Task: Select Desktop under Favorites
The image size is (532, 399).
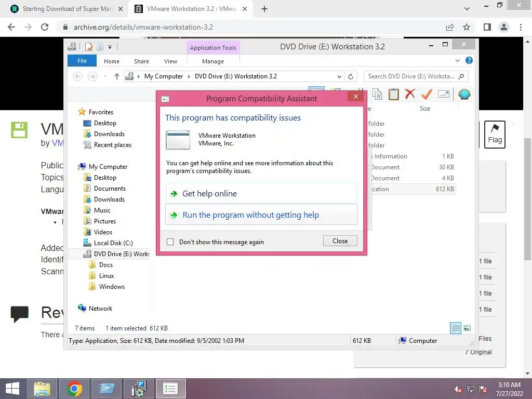Action: 105,123
